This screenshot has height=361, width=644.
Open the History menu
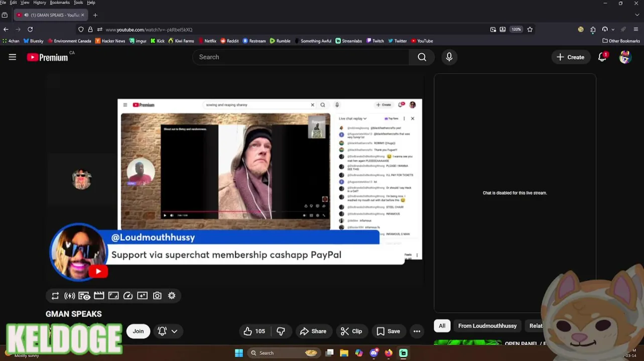pyautogui.click(x=40, y=3)
